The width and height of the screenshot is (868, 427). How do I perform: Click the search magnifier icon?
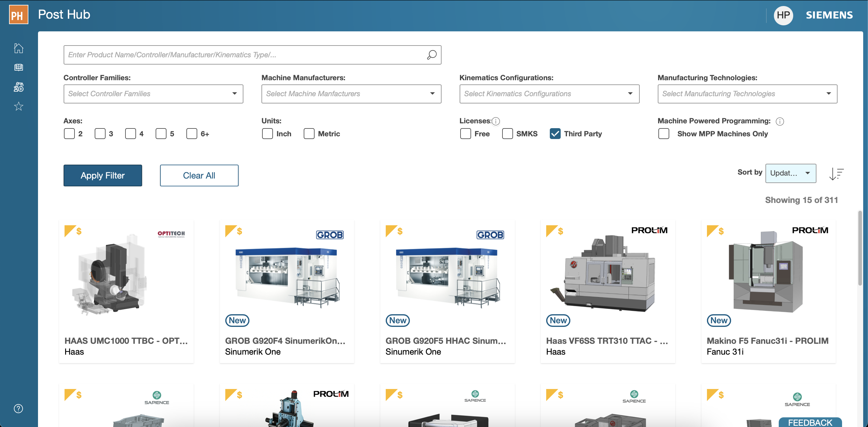(x=432, y=55)
